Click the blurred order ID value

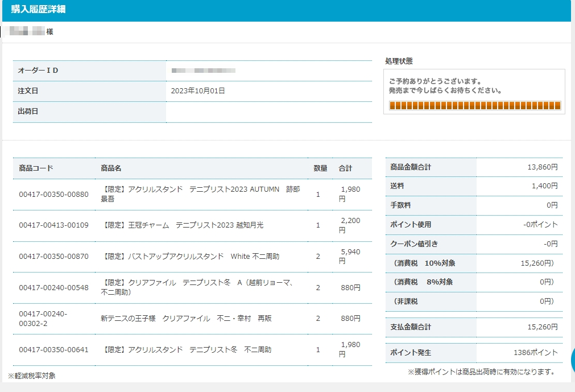pos(204,71)
